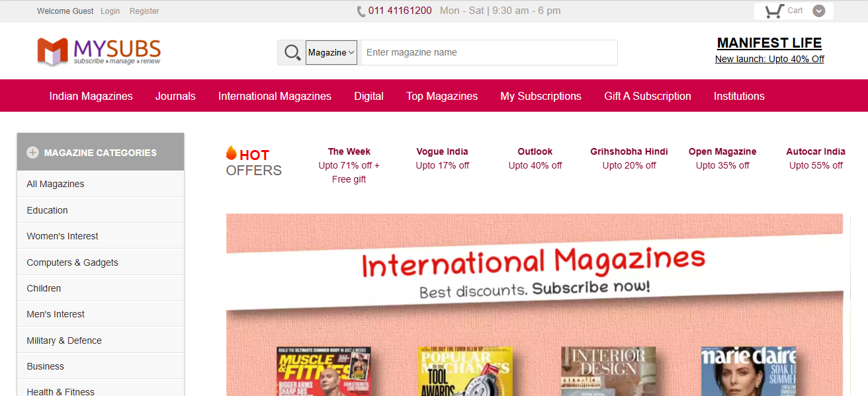The image size is (868, 396).
Task: Open the Open Magazine hot offer
Action: [x=722, y=159]
